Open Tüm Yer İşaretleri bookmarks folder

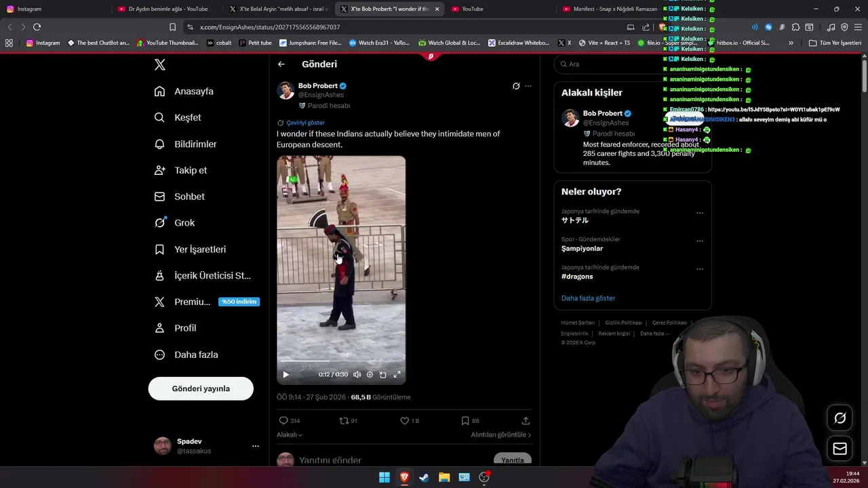(x=835, y=43)
